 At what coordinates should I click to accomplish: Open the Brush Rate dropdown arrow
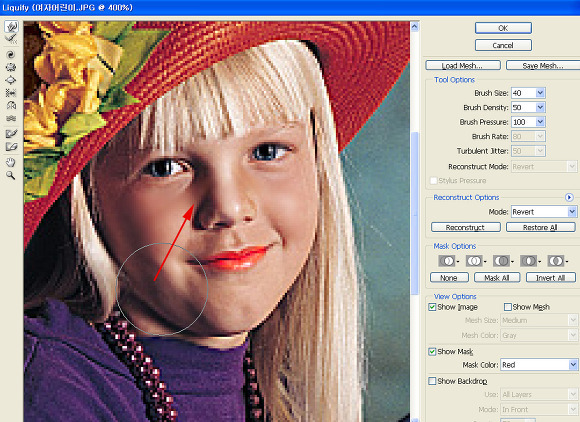click(x=540, y=136)
